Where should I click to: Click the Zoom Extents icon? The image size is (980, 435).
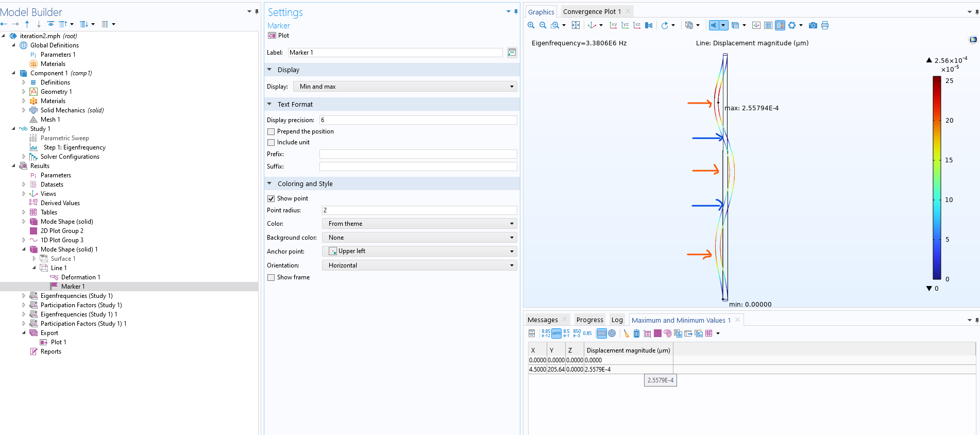coord(576,25)
